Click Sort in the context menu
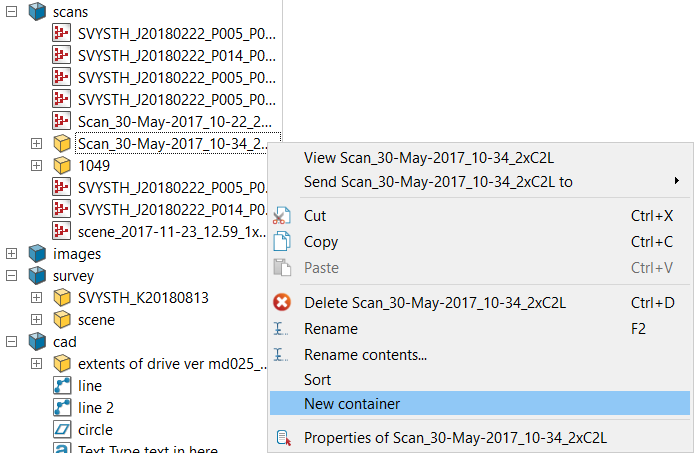The height and width of the screenshot is (453, 694). 317,380
